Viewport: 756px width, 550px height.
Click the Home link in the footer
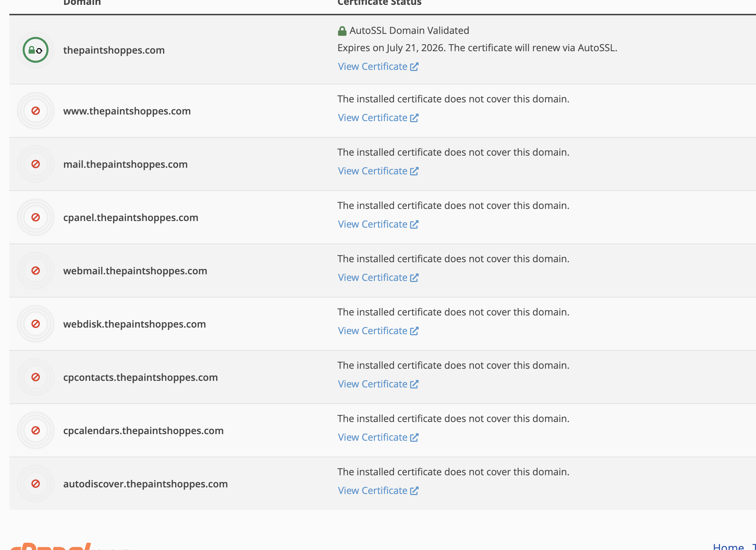coord(728,547)
